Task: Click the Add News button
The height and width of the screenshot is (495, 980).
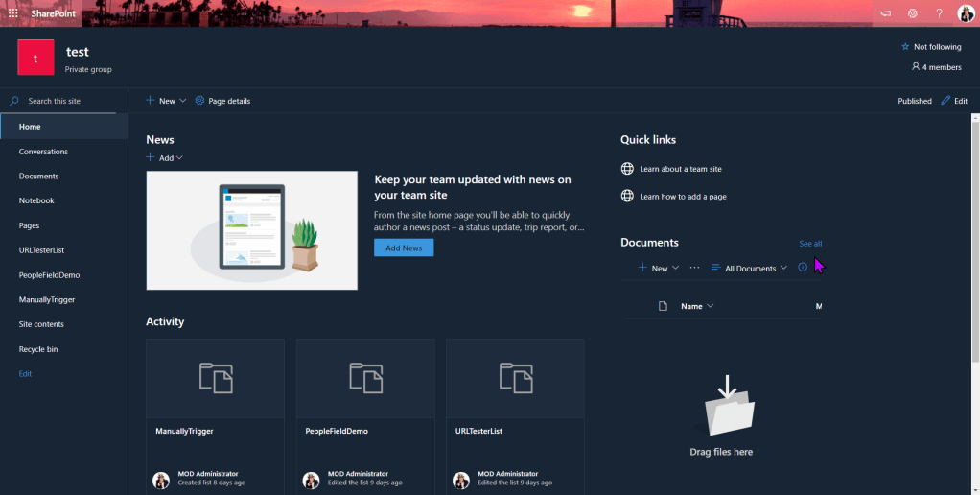Action: pyautogui.click(x=404, y=247)
